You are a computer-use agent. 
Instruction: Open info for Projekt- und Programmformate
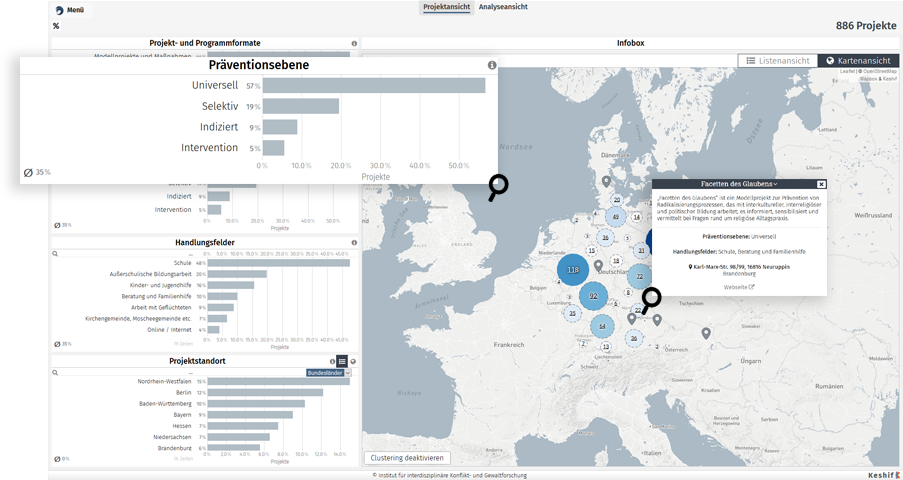click(354, 43)
